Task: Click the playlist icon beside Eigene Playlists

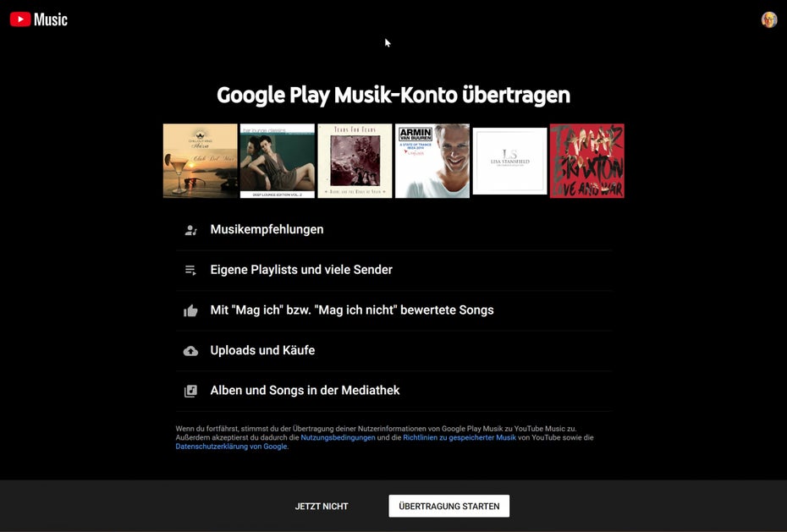Action: (190, 270)
